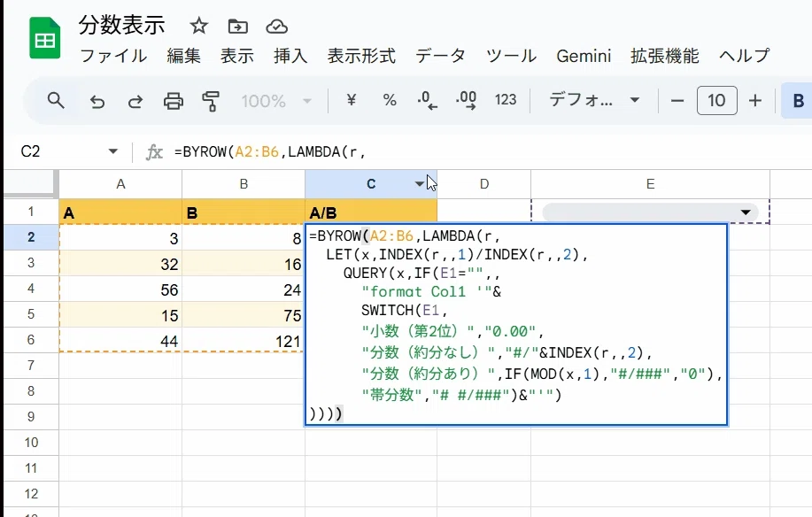Select cell A4 containing 56
Screen dimensions: 812x517
click(x=120, y=289)
